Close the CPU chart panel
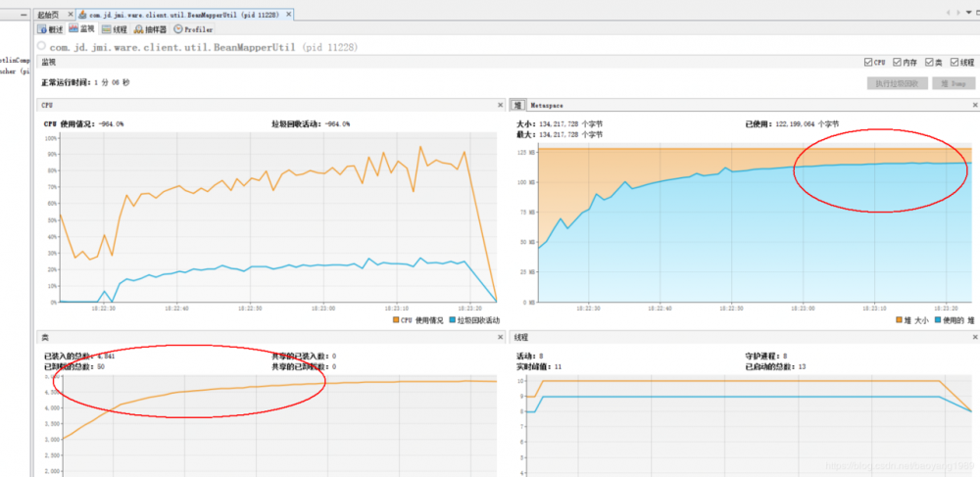 click(x=500, y=105)
